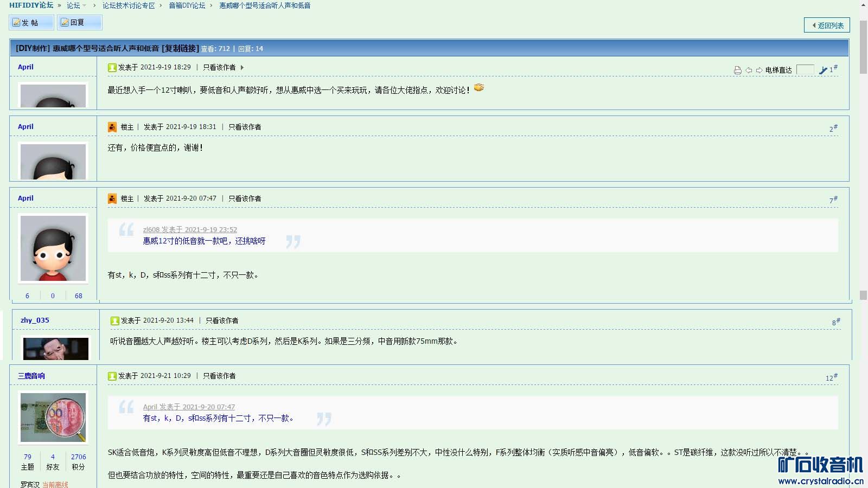Click the green user icon on 三鹿音响's post
This screenshot has height=488, width=868.
pyautogui.click(x=112, y=376)
